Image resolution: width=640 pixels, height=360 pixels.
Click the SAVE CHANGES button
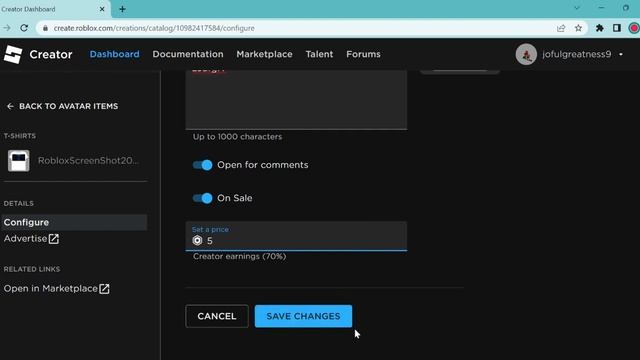(303, 316)
